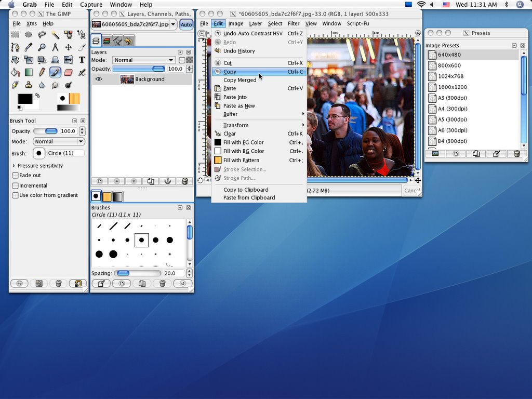Select the Text tool in toolbox
This screenshot has height=399, width=532.
point(82,60)
